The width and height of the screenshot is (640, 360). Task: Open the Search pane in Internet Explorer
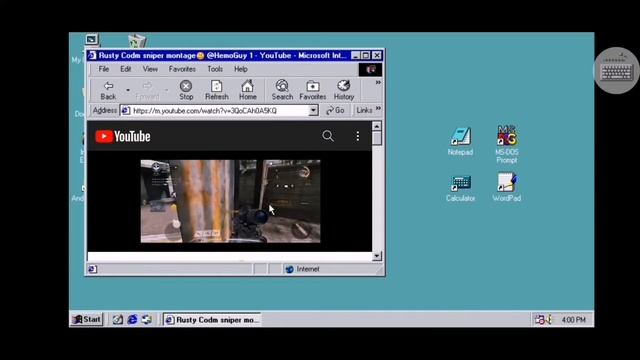coord(282,90)
